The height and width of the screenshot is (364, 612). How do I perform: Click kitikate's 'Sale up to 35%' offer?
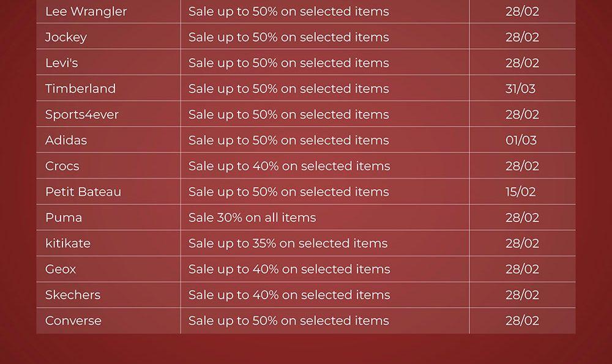288,243
